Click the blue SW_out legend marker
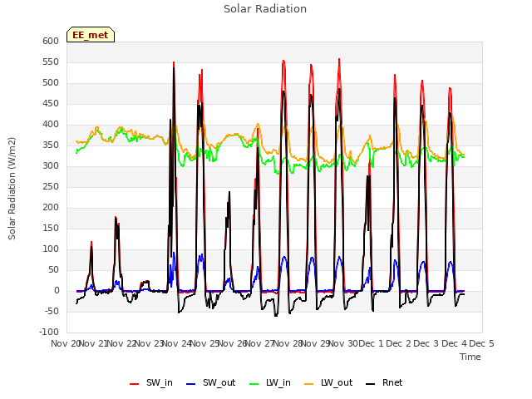Screen dimensions: 532x399 [x=191, y=384]
